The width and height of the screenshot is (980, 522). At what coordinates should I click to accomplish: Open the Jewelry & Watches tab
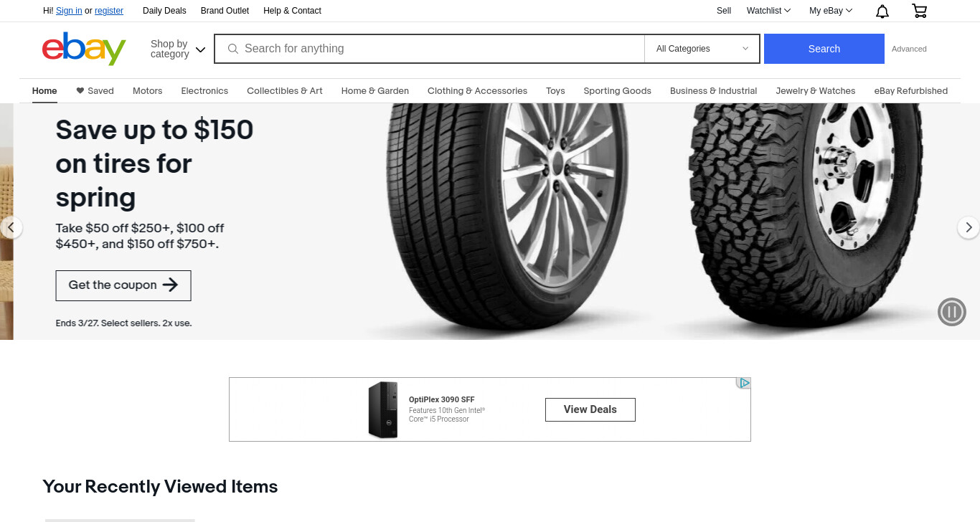(816, 91)
